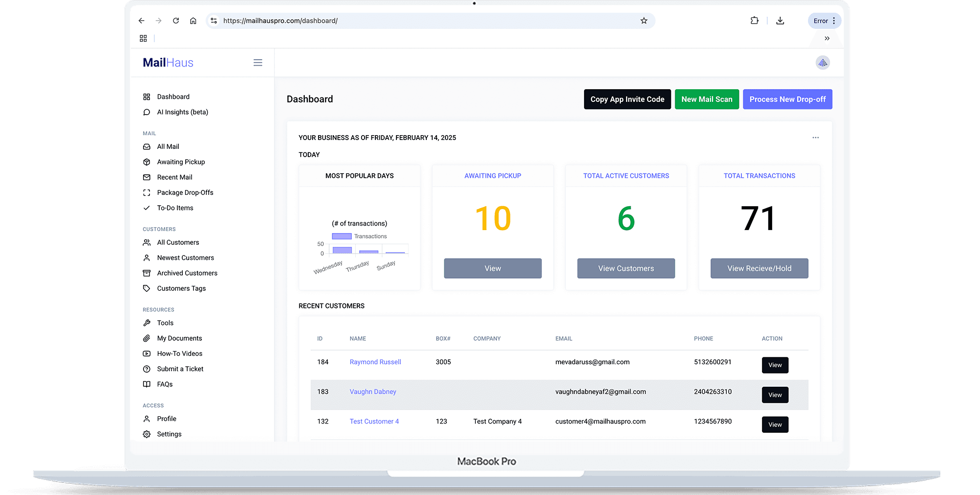
Task: Open Test Customer 4 link
Action: [x=374, y=422]
